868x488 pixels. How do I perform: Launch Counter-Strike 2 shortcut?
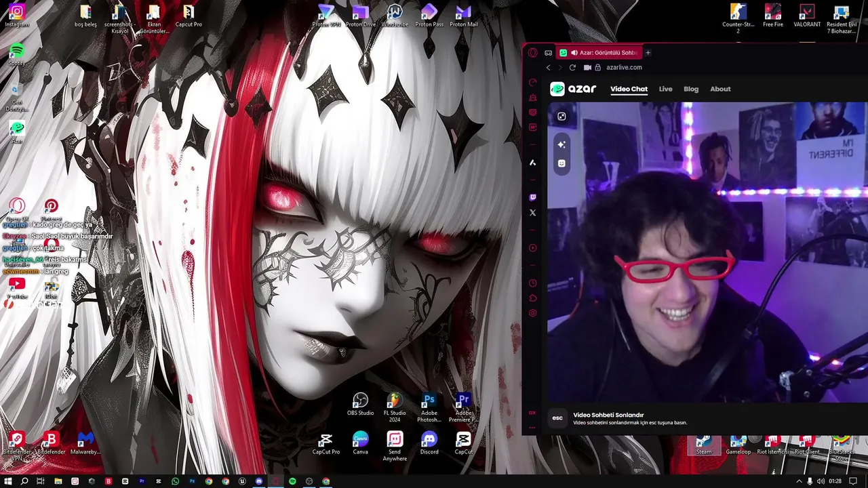738,18
